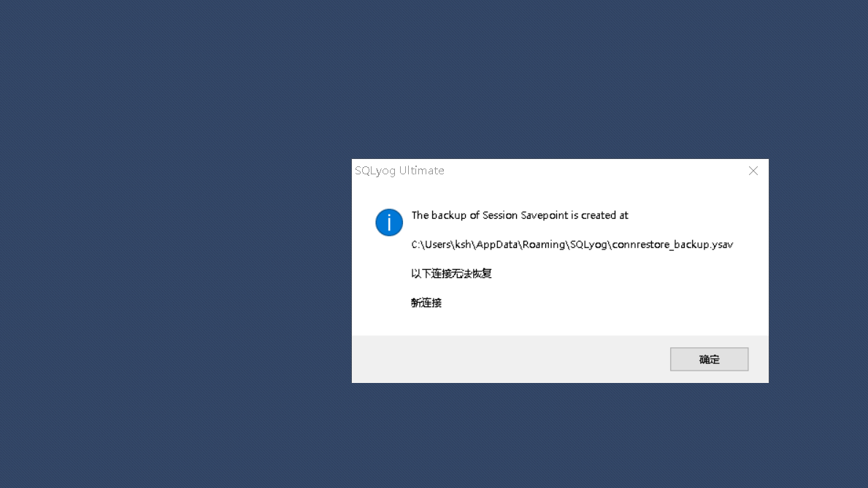The image size is (868, 488).
Task: Click the 新连接 connection name
Action: 426,303
